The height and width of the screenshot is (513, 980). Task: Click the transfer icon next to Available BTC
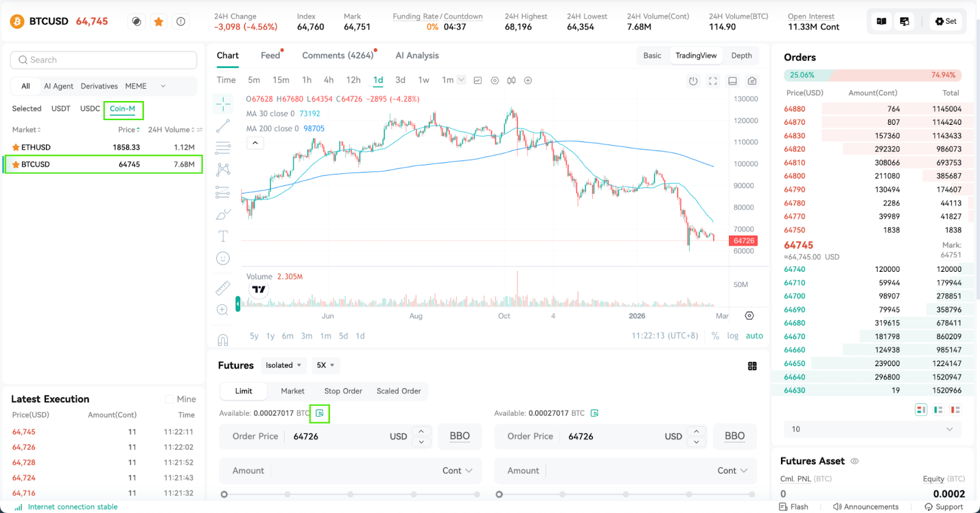point(320,414)
